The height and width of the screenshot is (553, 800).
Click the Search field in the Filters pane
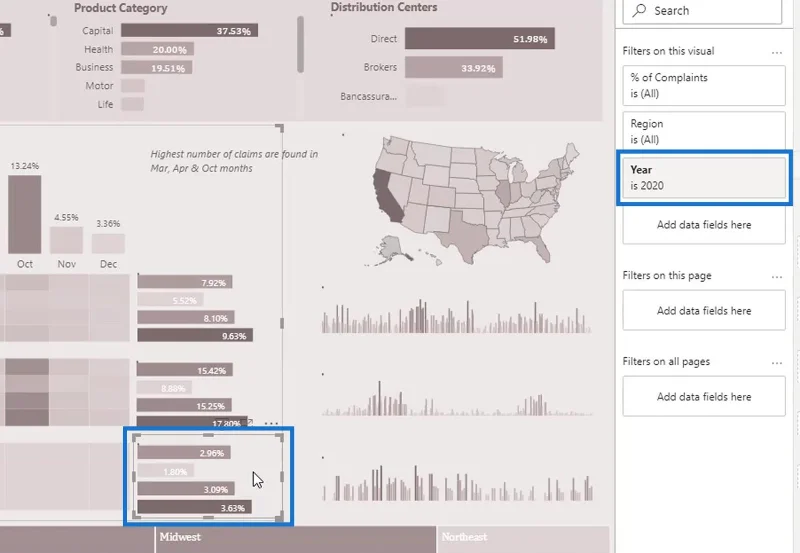[702, 11]
